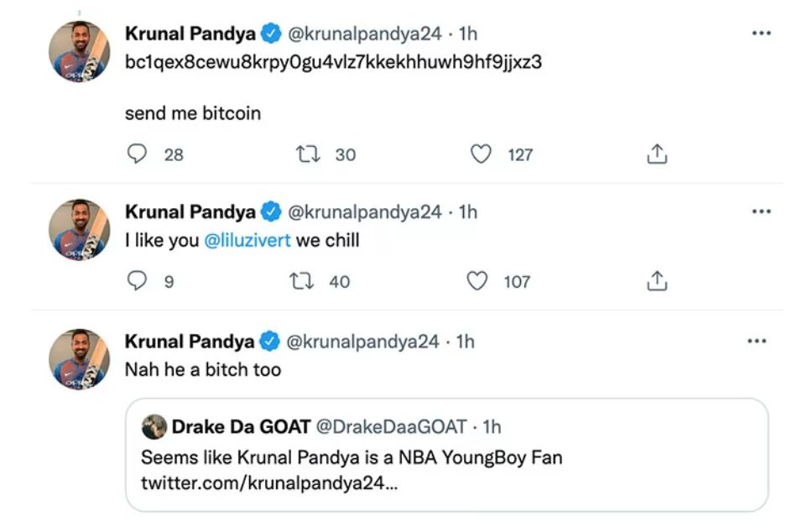Viewport: 797px width, 532px height.
Task: Open more options on the bitcoin tweet
Action: click(760, 34)
